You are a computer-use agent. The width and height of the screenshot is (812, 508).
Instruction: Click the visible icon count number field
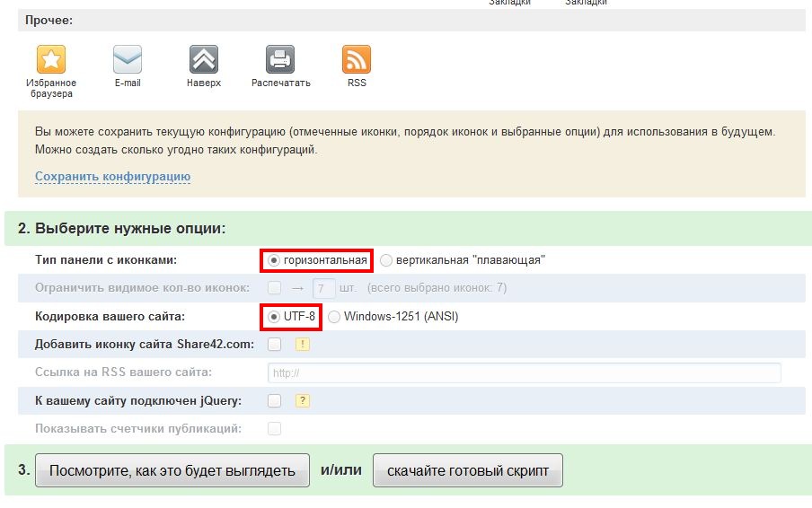(323, 288)
